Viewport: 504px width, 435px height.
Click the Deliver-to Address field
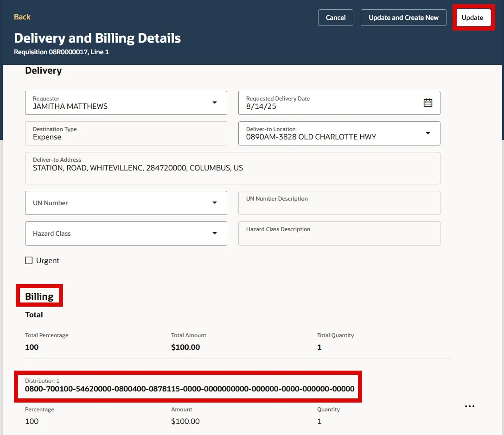(x=232, y=168)
